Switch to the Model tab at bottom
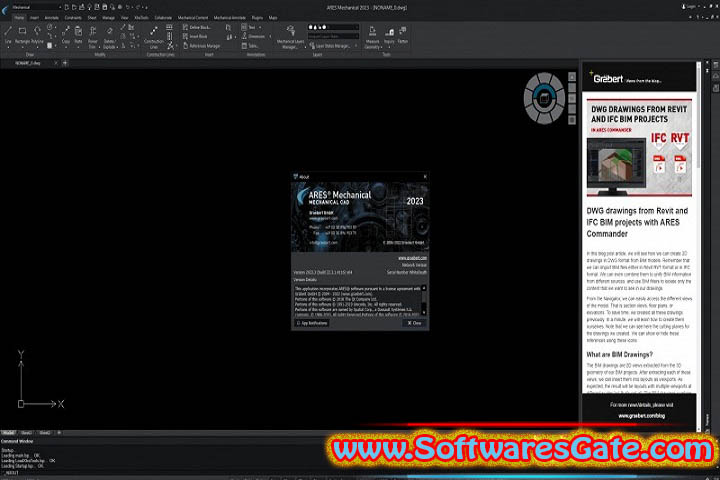The image size is (720, 480). [x=8, y=433]
